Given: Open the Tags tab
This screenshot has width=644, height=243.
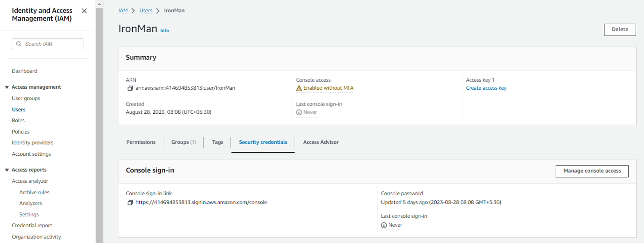Looking at the screenshot, I should coord(218,142).
